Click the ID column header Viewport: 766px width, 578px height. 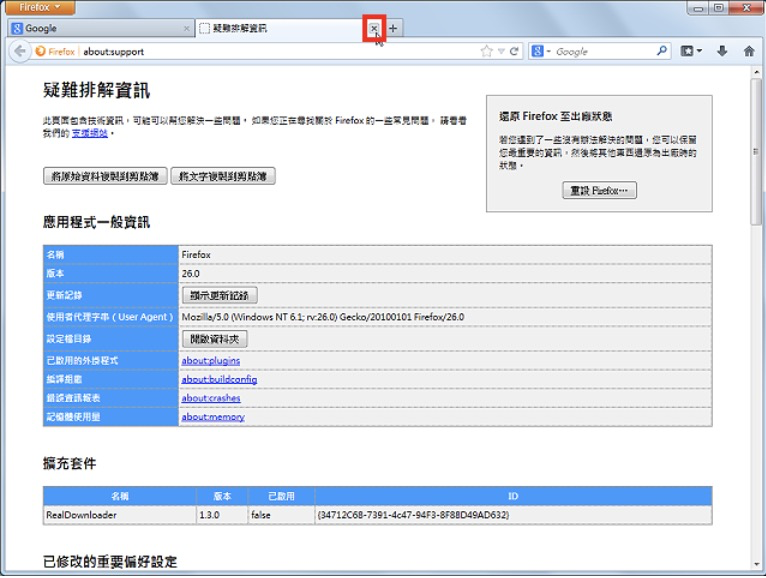tap(513, 496)
